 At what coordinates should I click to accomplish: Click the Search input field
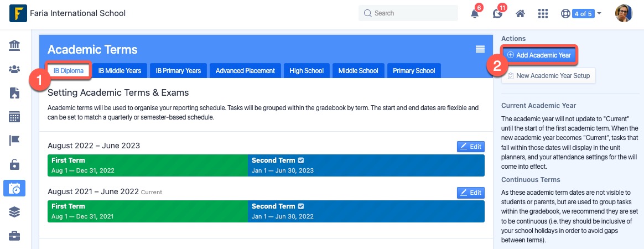coord(408,13)
